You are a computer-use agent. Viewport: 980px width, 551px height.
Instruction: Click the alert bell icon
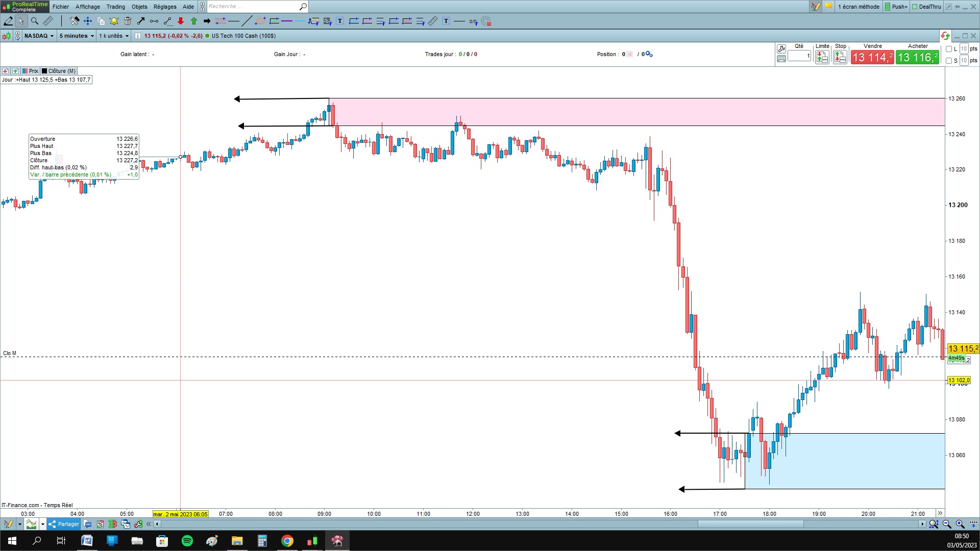[x=114, y=21]
